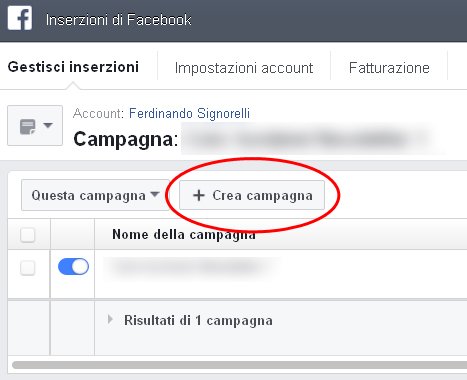Toggle the campaign active switch off
Viewport: 467px width, 380px height.
point(73,267)
